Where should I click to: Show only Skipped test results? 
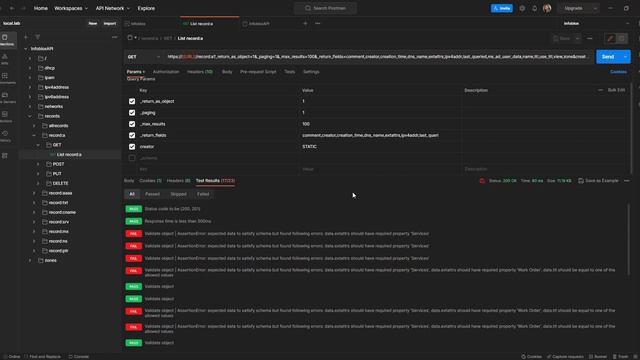click(x=178, y=194)
